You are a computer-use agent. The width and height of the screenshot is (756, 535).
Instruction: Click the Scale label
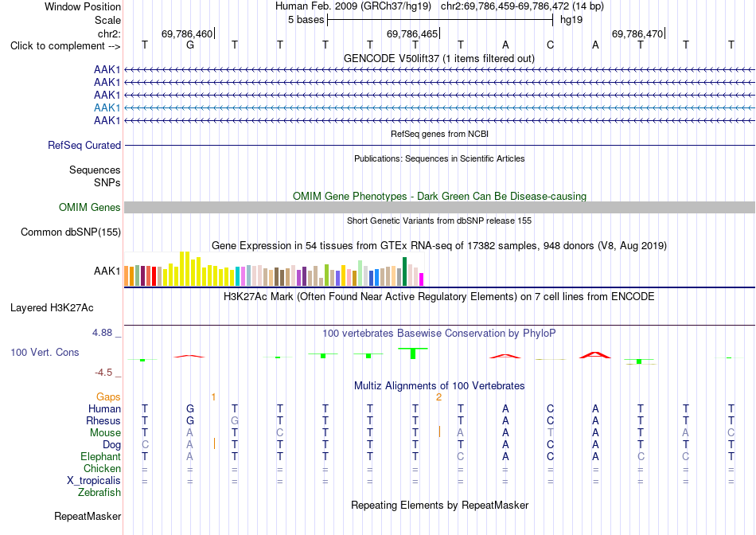107,20
